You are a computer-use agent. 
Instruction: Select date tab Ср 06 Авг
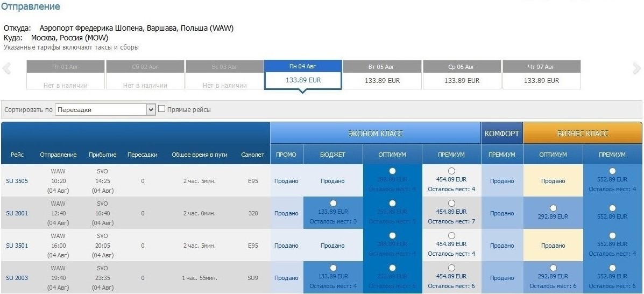[462, 74]
